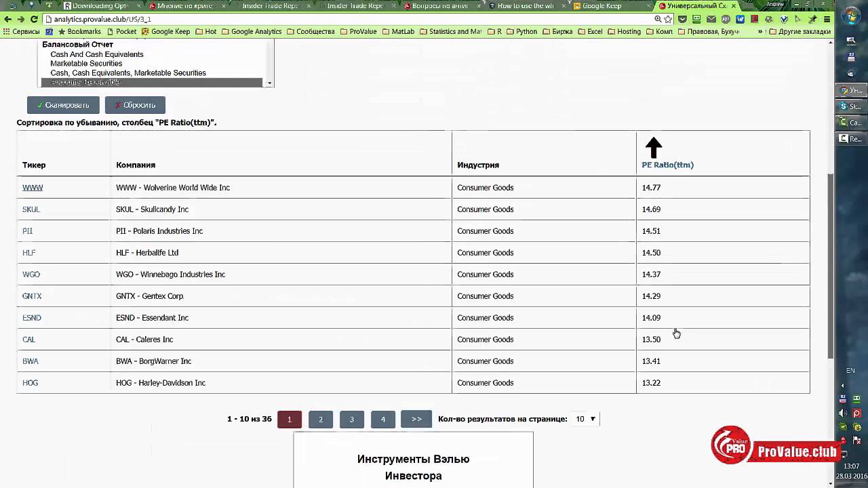Click the mail envelope extension icon

point(711,19)
